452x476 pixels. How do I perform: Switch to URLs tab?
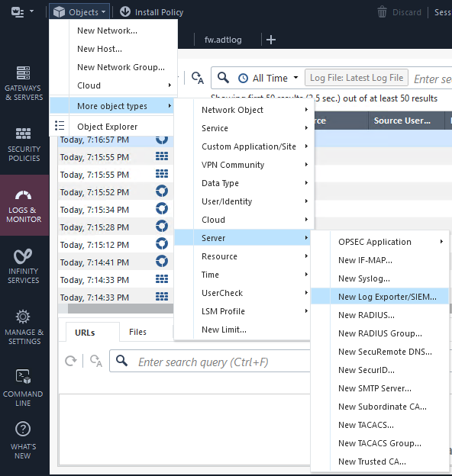click(92, 332)
